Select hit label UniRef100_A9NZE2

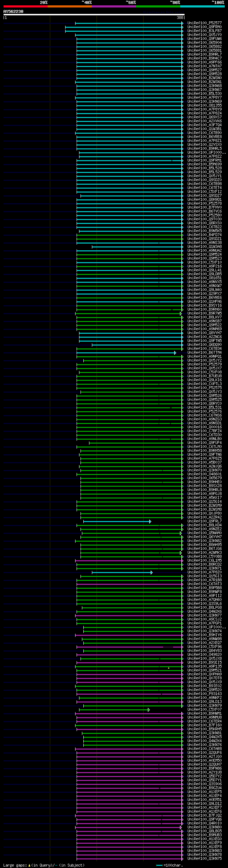pyautogui.click(x=204, y=529)
